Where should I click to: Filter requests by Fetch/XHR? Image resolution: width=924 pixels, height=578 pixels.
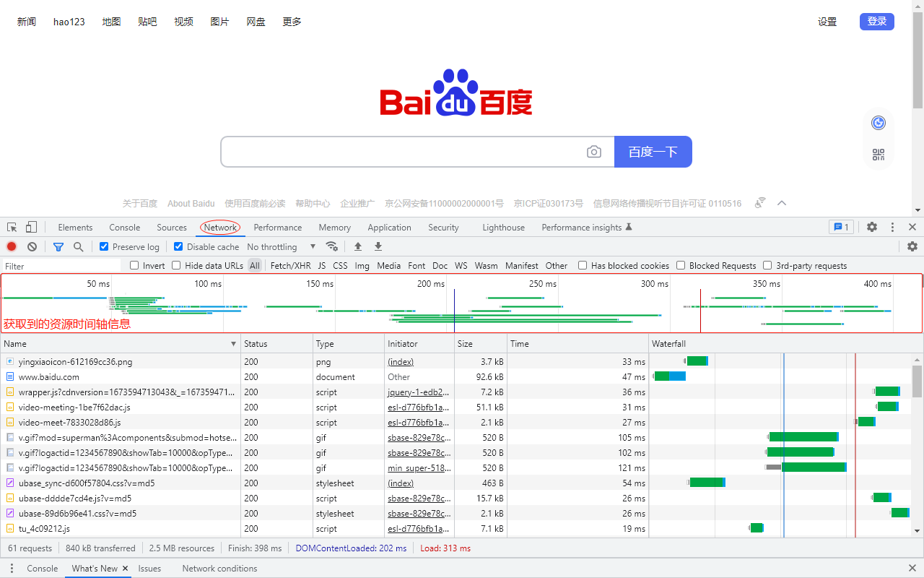pyautogui.click(x=290, y=266)
